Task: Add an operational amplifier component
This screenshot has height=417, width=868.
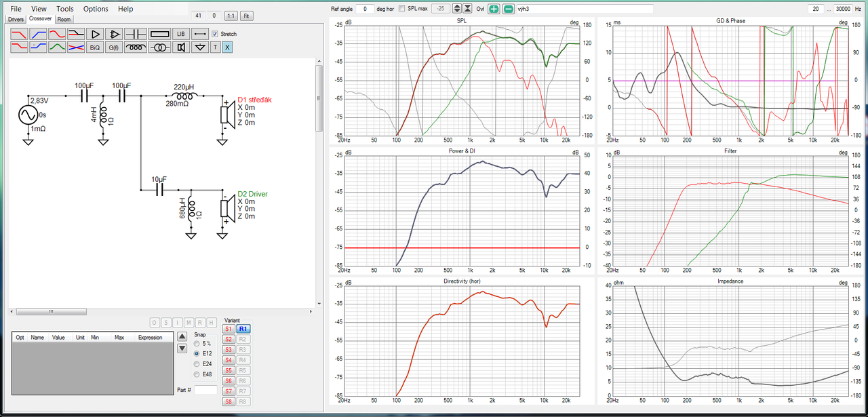Action: tap(115, 34)
